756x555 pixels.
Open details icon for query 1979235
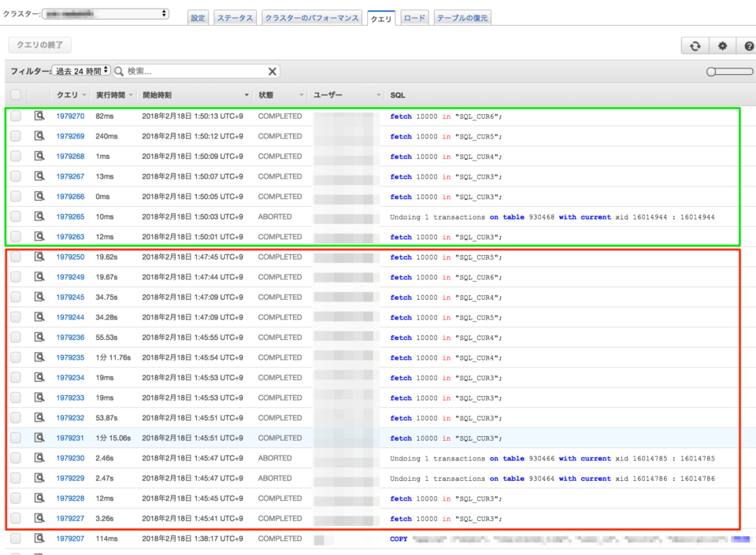(x=39, y=357)
